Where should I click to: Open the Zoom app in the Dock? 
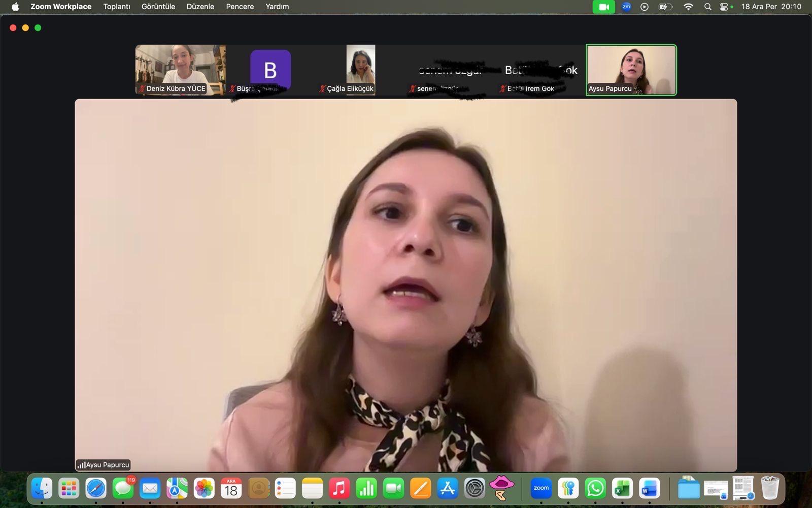tap(541, 489)
